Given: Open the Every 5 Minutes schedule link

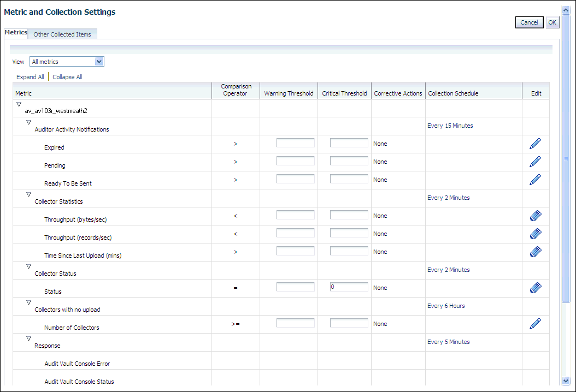Looking at the screenshot, I should click(449, 342).
